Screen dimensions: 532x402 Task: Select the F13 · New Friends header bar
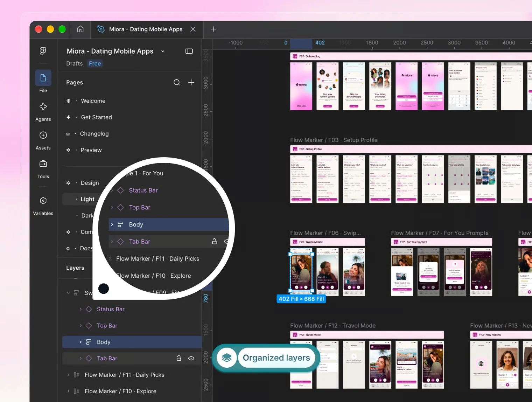point(501,335)
